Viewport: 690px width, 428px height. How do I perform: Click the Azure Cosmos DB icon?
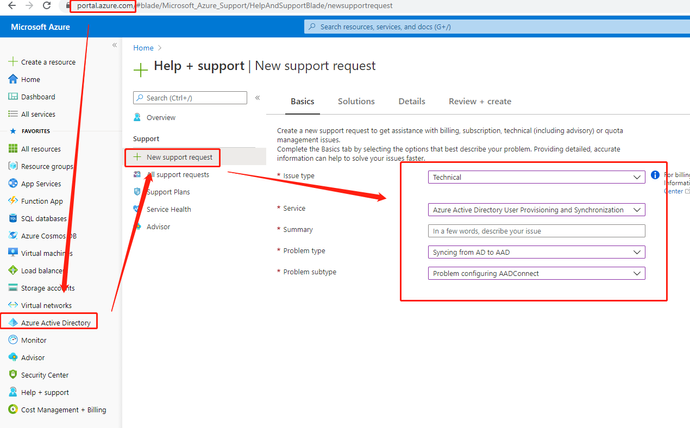(13, 235)
